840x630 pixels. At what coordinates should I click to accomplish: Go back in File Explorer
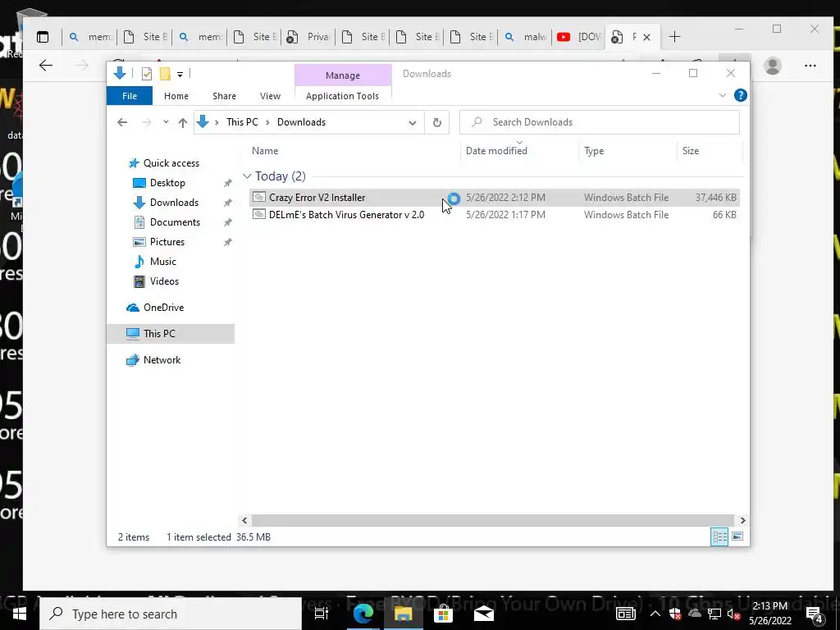(122, 122)
